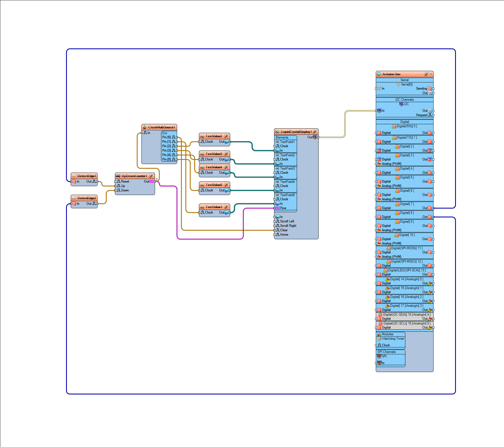Click the LiquidCrystalDisplay1 wrench tools icon

point(315,132)
